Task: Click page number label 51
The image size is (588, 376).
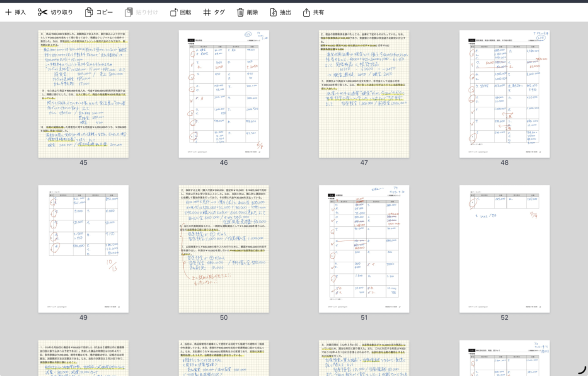Action: tap(364, 317)
